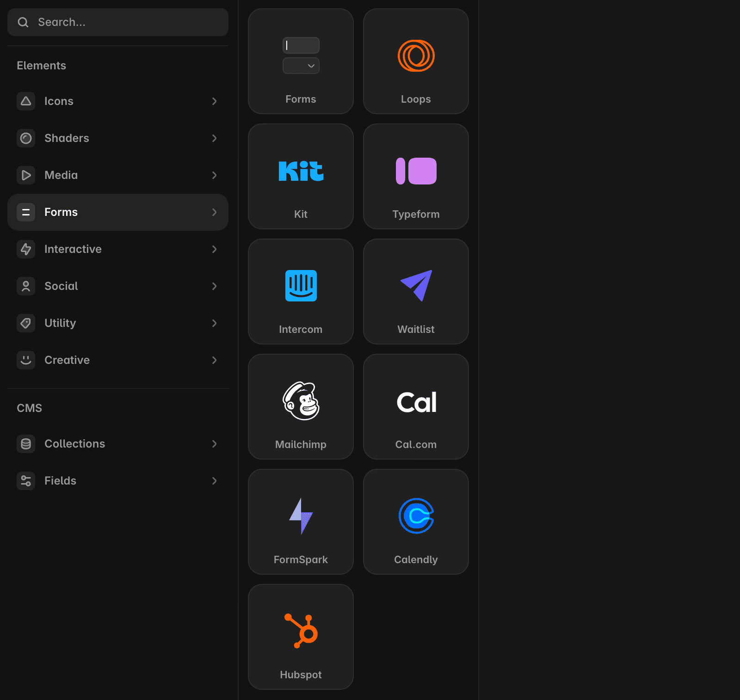Click the Waitlist card caption
The width and height of the screenshot is (740, 700).
pos(416,330)
